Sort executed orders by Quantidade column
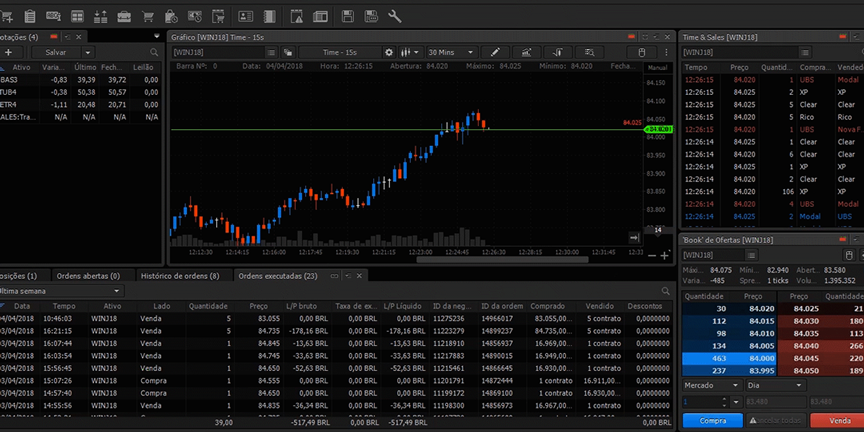Viewport: 864px width, 432px height. pos(208,306)
